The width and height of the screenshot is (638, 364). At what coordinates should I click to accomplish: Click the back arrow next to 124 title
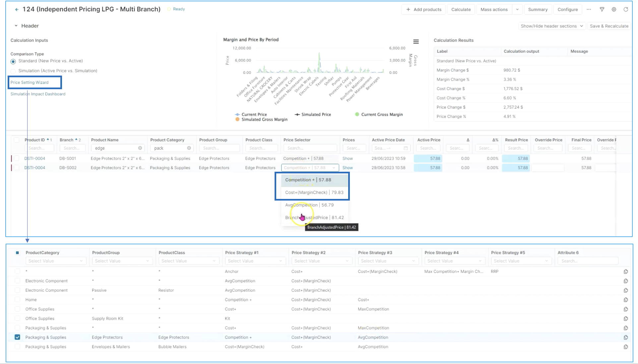pyautogui.click(x=17, y=10)
